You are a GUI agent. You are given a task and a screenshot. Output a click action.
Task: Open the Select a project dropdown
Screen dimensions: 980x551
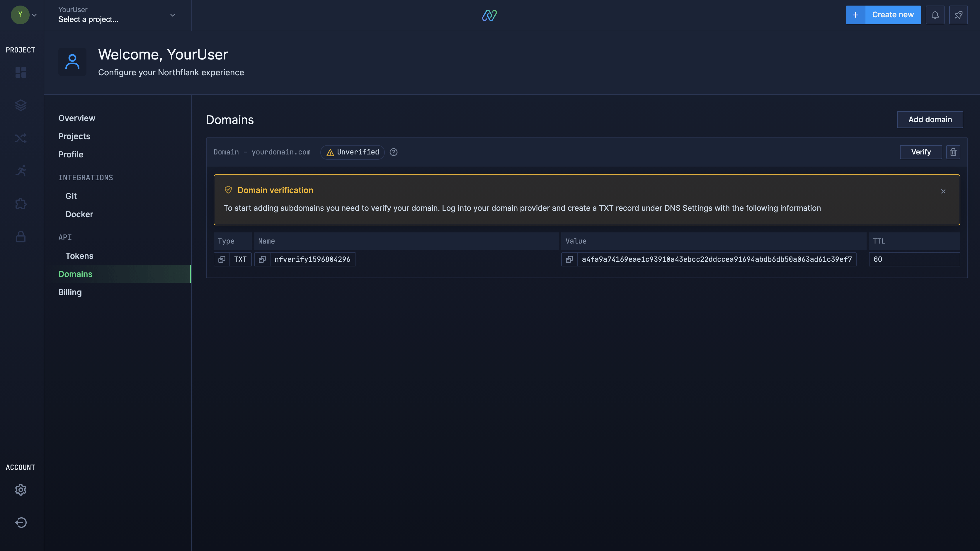coord(118,15)
